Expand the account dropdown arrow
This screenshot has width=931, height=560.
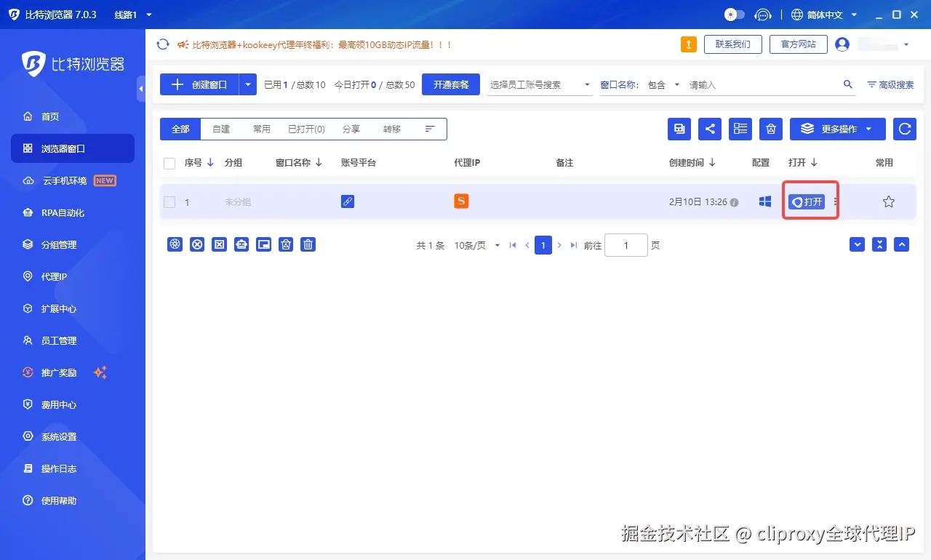coord(906,45)
